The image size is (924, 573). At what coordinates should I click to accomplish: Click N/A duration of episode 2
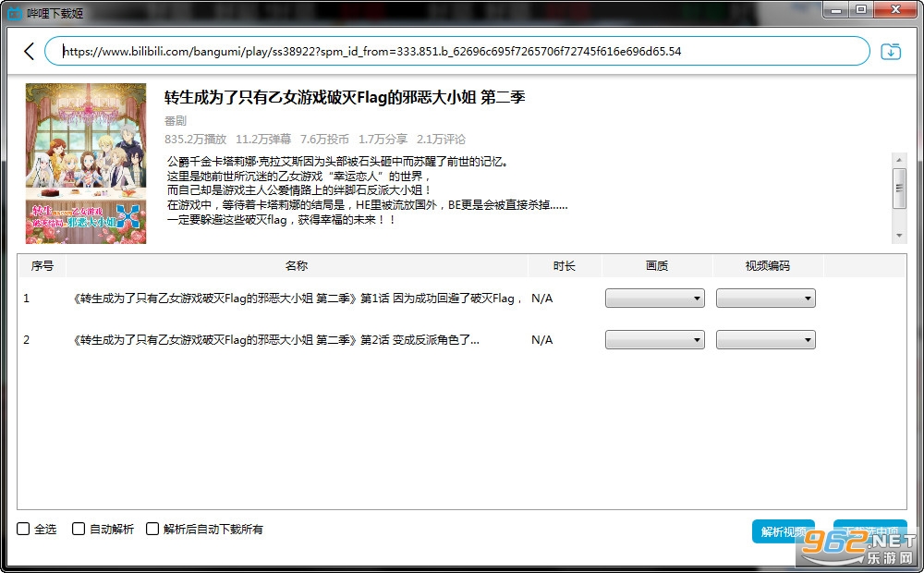pyautogui.click(x=542, y=340)
